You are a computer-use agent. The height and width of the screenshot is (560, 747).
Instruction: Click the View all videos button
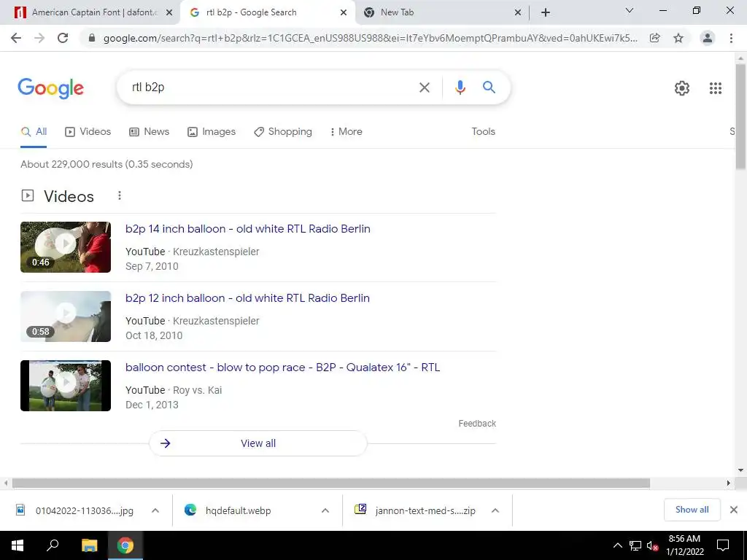coord(258,443)
